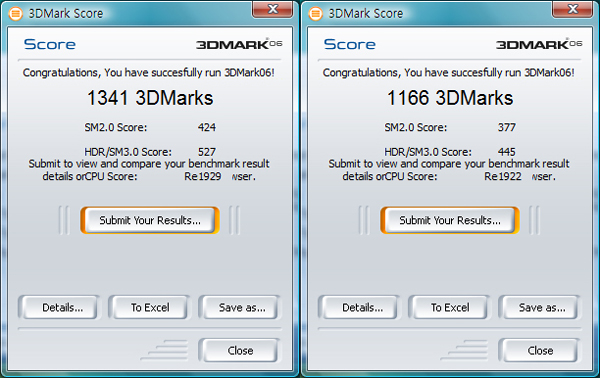Click the left window title bar text
The width and height of the screenshot is (600, 378).
pyautogui.click(x=66, y=14)
